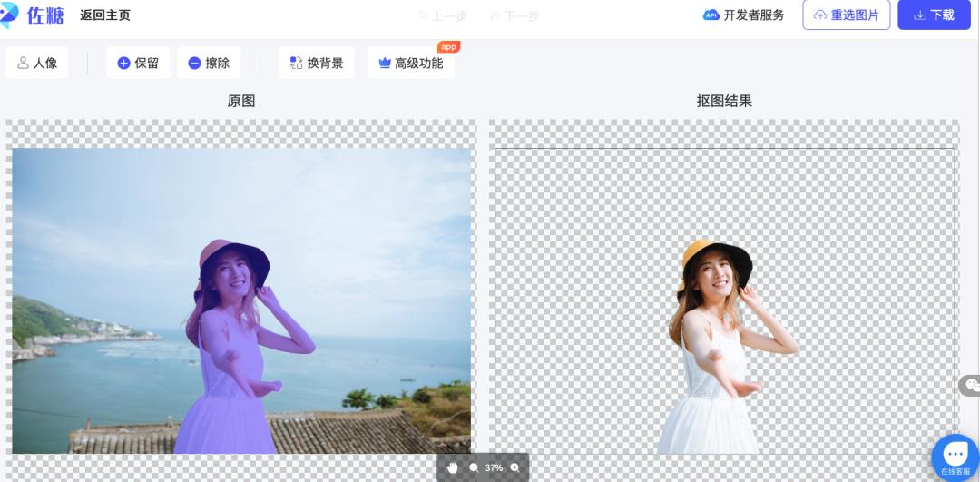The width and height of the screenshot is (980, 482).
Task: Click the WeChat side icon
Action: pyautogui.click(x=971, y=385)
